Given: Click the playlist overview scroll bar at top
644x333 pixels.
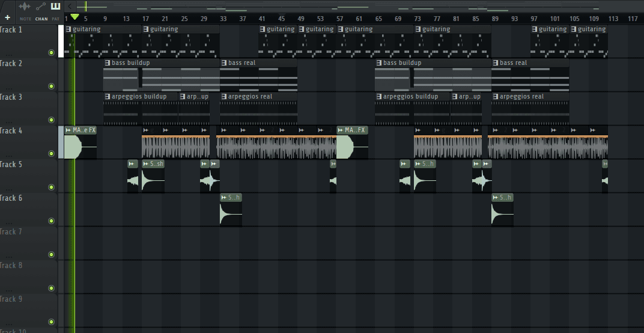Looking at the screenshot, I should 360,7.
